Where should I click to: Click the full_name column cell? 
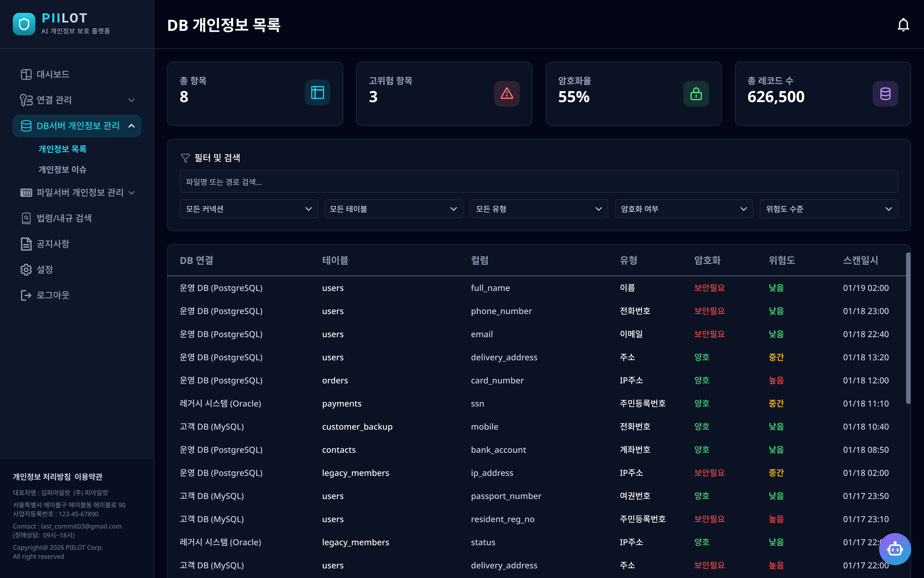pos(490,288)
